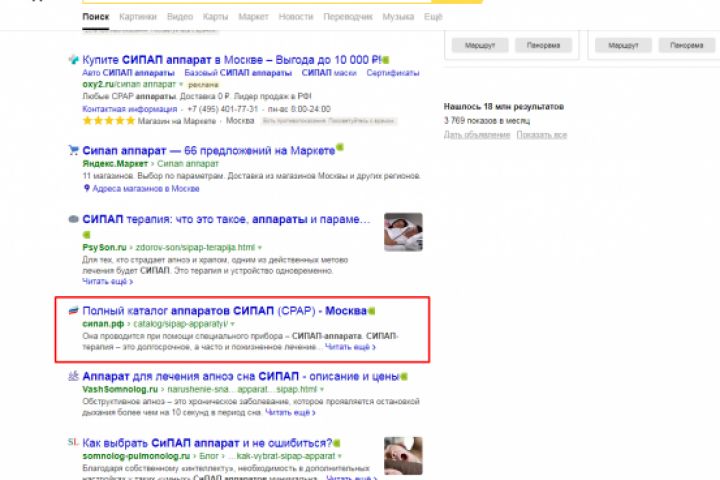
Task: Click the map pin icon near Адреса магазинов
Action: click(86, 188)
